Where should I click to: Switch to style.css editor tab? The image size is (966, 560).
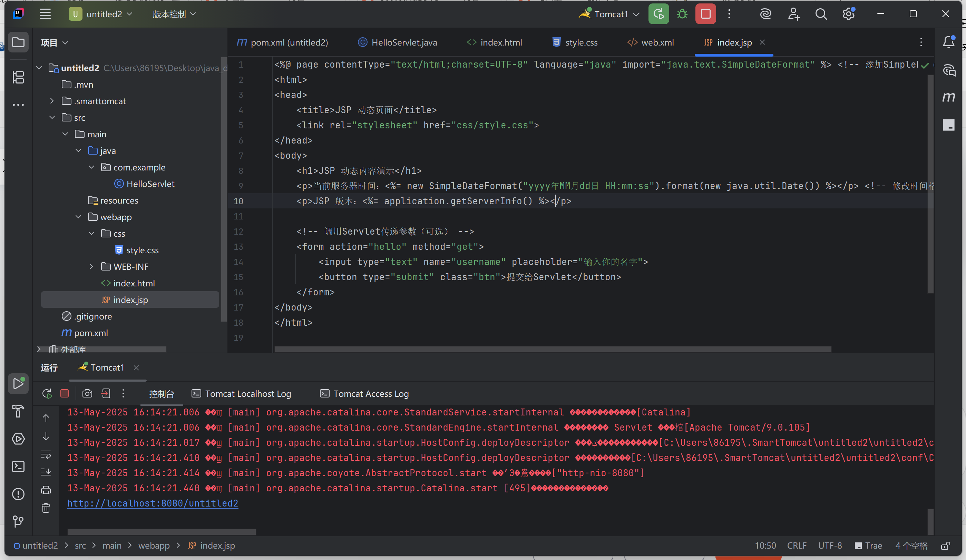(575, 42)
